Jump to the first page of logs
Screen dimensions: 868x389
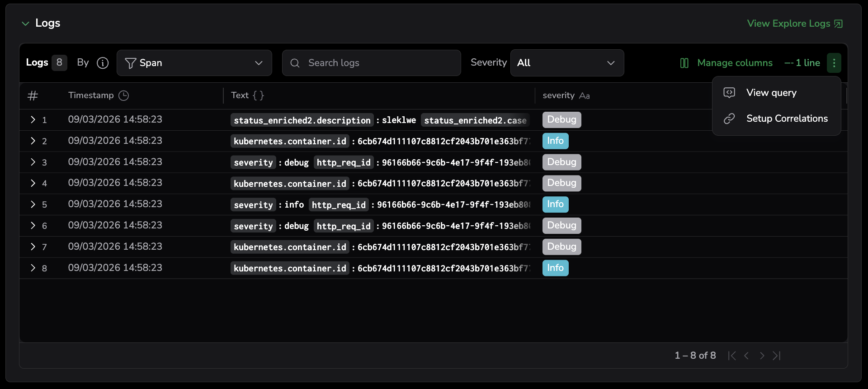(732, 356)
